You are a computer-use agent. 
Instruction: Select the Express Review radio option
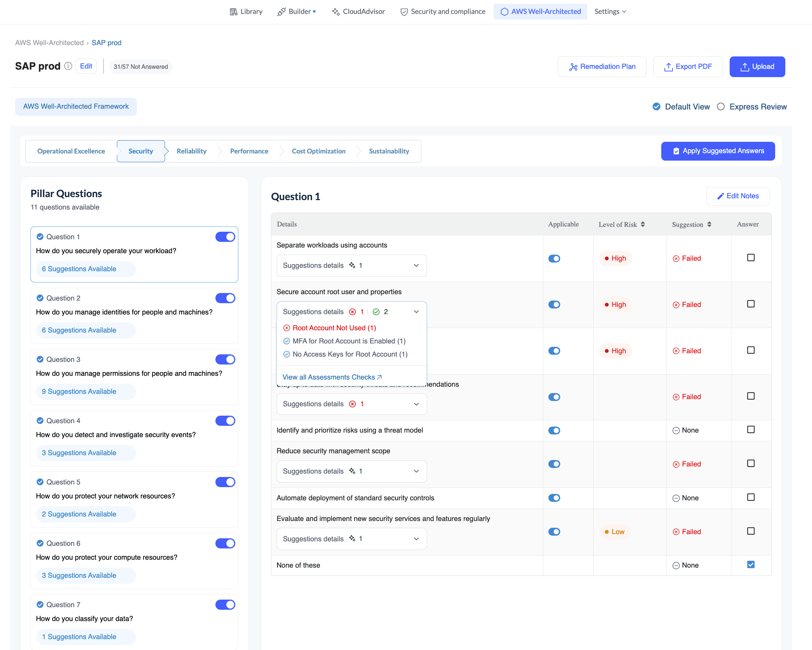[x=721, y=106]
